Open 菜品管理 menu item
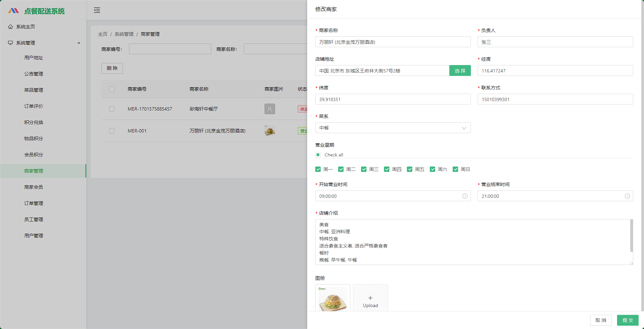Image resolution: width=644 pixels, height=329 pixels. (x=43, y=90)
